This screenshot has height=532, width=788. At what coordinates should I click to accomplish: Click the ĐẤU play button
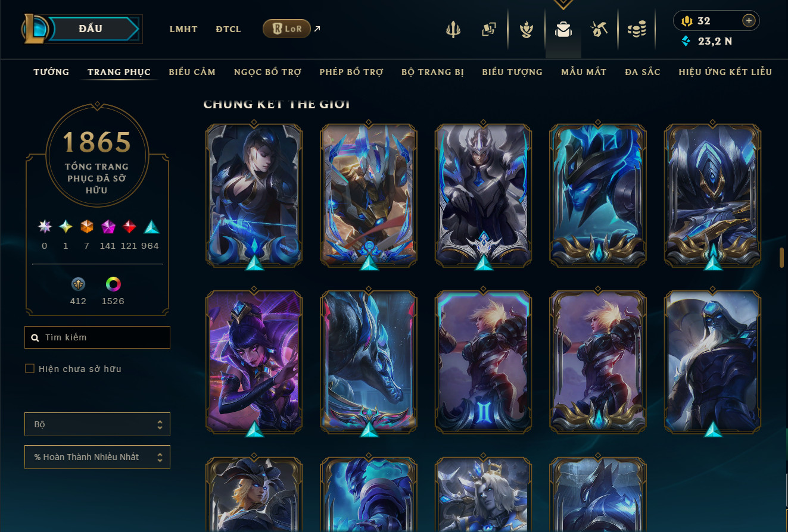click(91, 29)
